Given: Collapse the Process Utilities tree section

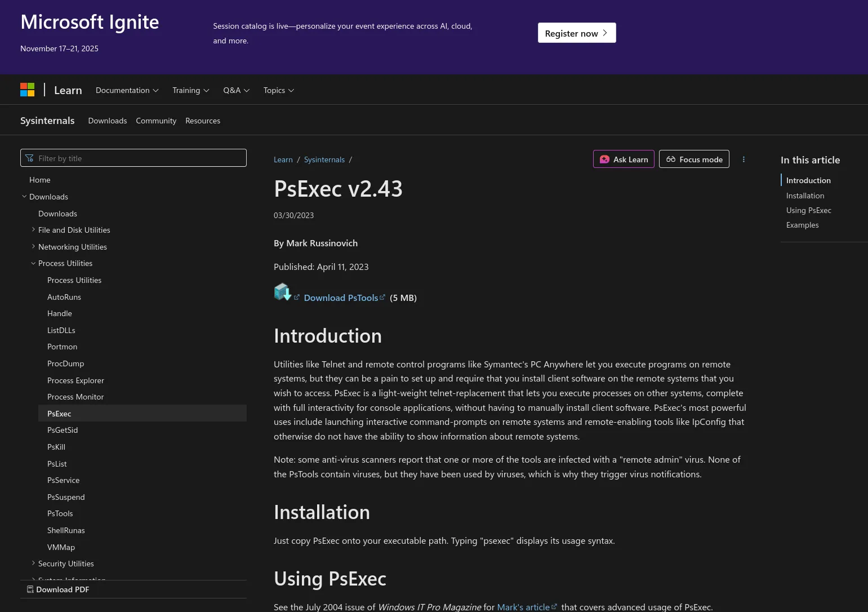Looking at the screenshot, I should (34, 263).
